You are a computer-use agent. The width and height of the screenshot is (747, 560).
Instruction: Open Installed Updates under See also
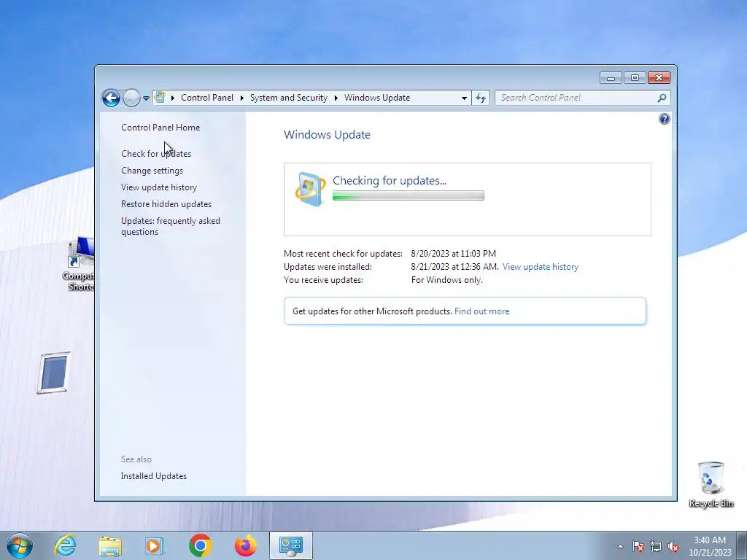153,475
